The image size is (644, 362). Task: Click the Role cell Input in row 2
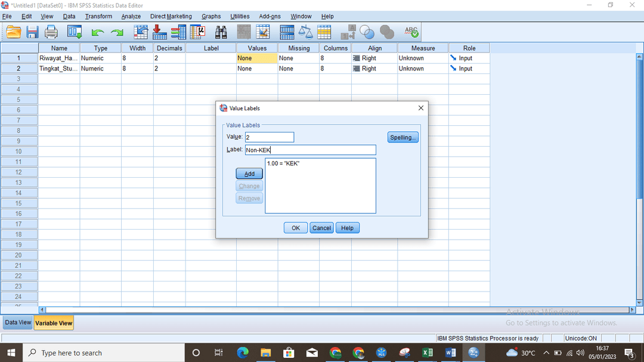pos(469,69)
